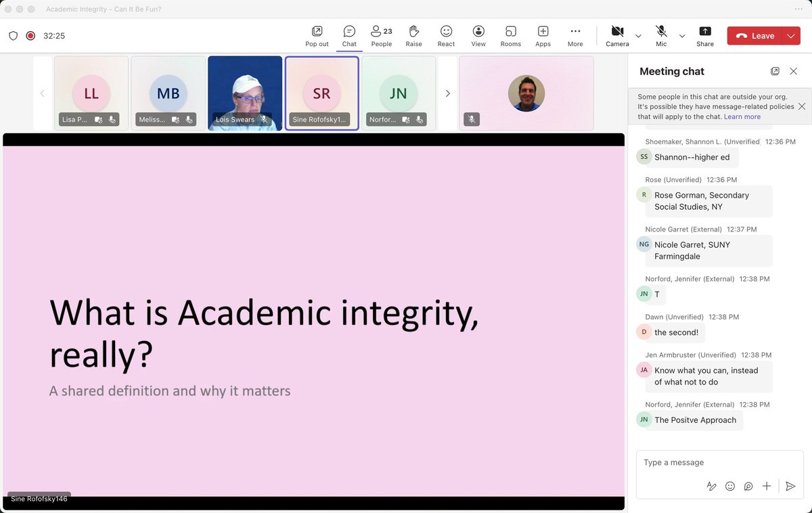The height and width of the screenshot is (513, 812).
Task: Go to previous participants with left chevron
Action: [42, 93]
